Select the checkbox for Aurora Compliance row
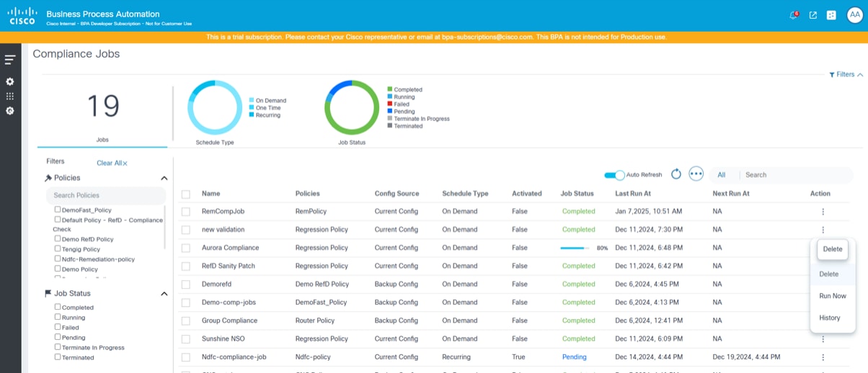 186,248
